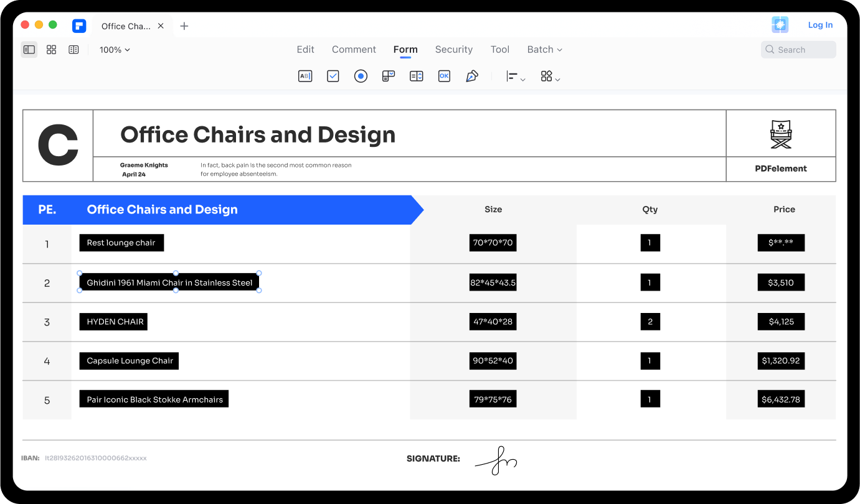Switch to two-page reading view
Screen dimensions: 860x504
(73, 50)
